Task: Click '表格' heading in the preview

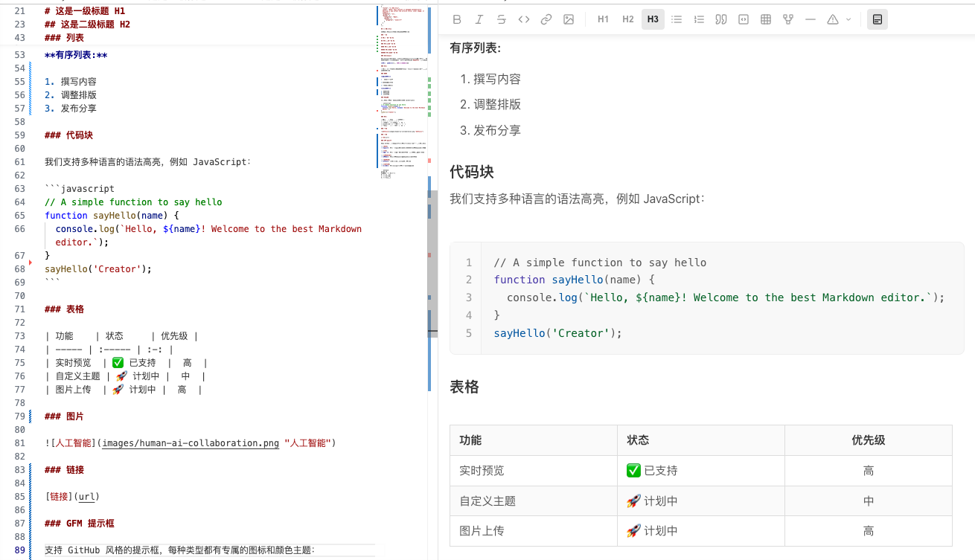Action: coord(464,387)
